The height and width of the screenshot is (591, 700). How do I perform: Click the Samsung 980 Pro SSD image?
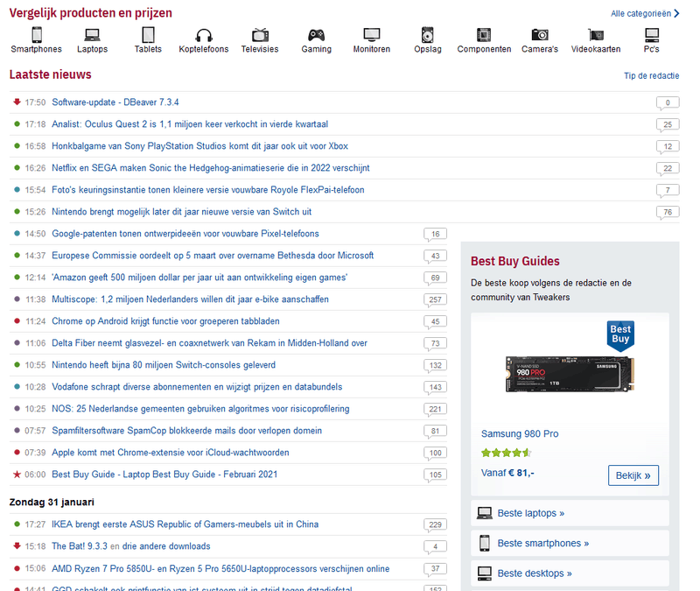[570, 375]
